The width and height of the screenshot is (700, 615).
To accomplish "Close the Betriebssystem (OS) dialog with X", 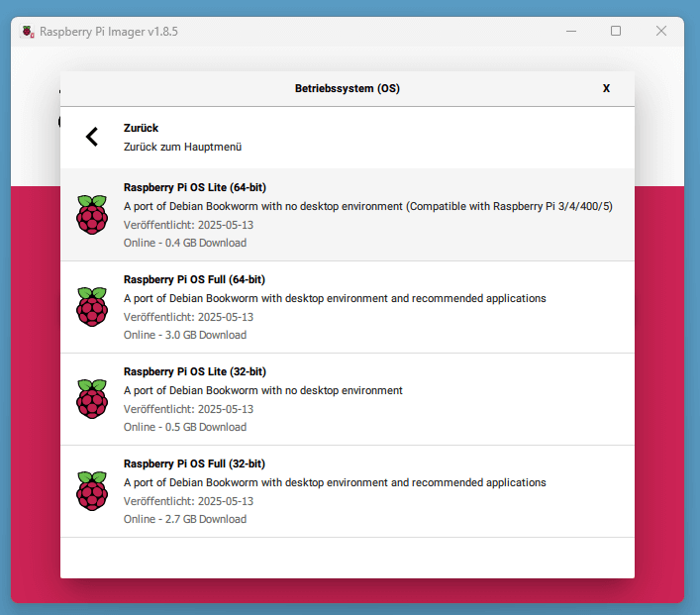I will tap(606, 88).
